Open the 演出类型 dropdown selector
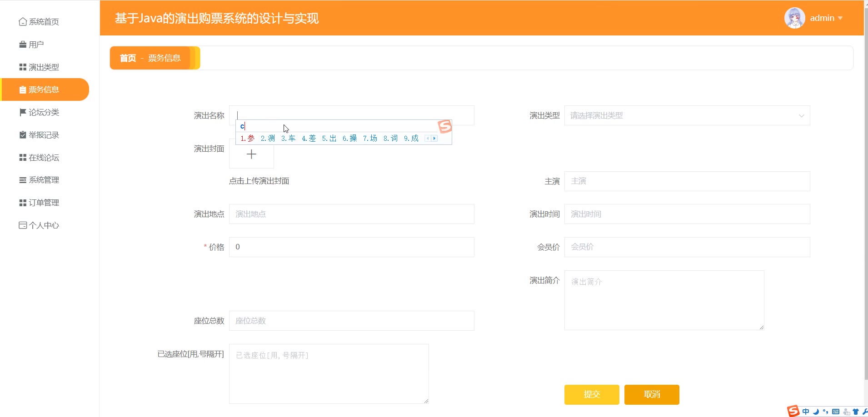Viewport: 868px width, 417px height. (x=687, y=116)
